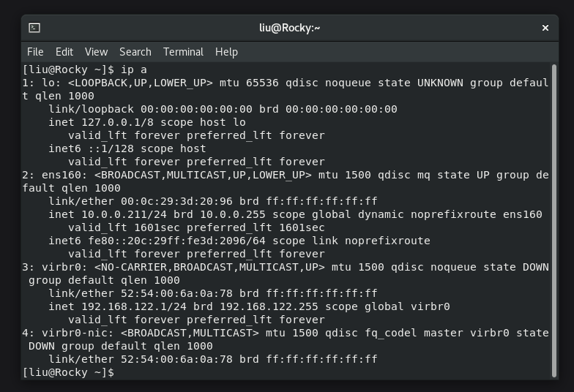Viewport: 574px width, 392px height.
Task: Open the View menu
Action: coord(96,52)
